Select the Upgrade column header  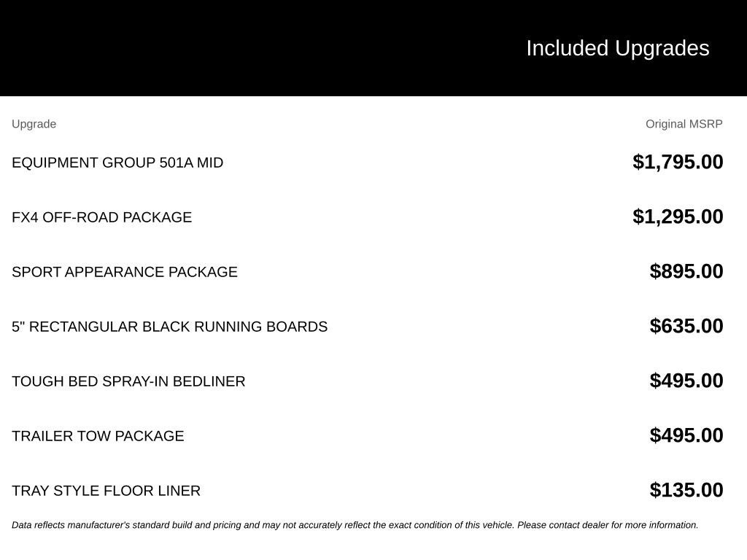34,124
